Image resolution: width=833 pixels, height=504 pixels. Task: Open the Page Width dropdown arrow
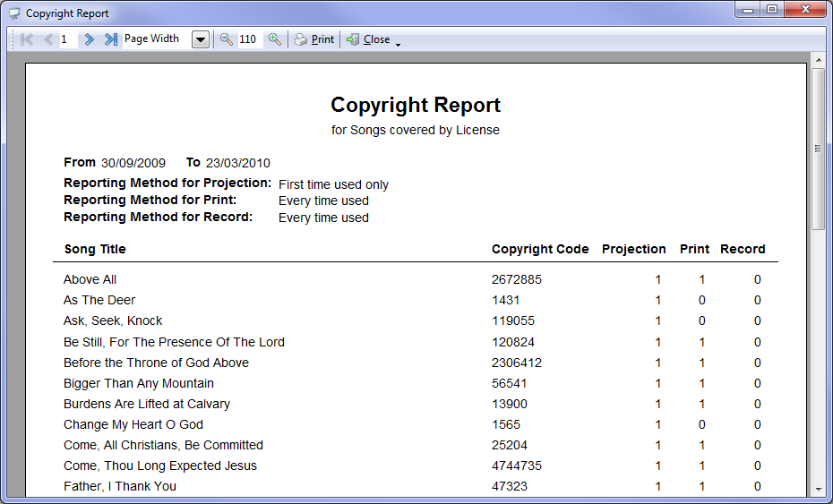point(201,39)
